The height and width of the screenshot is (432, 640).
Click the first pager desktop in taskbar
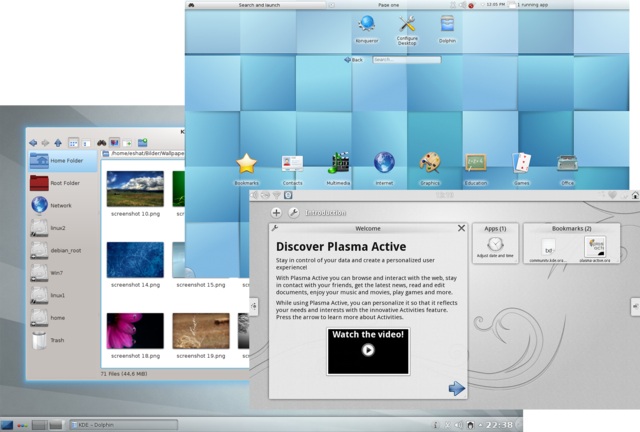point(39,425)
